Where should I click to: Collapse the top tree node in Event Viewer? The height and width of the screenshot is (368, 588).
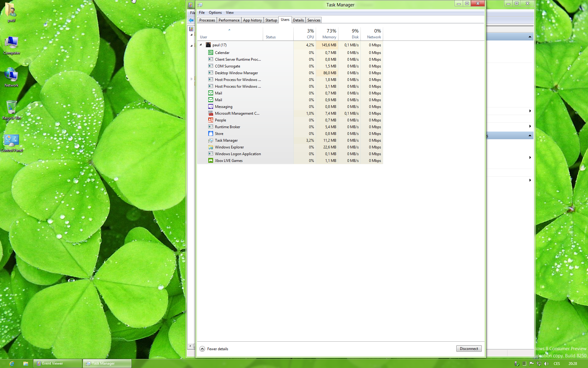tap(191, 35)
